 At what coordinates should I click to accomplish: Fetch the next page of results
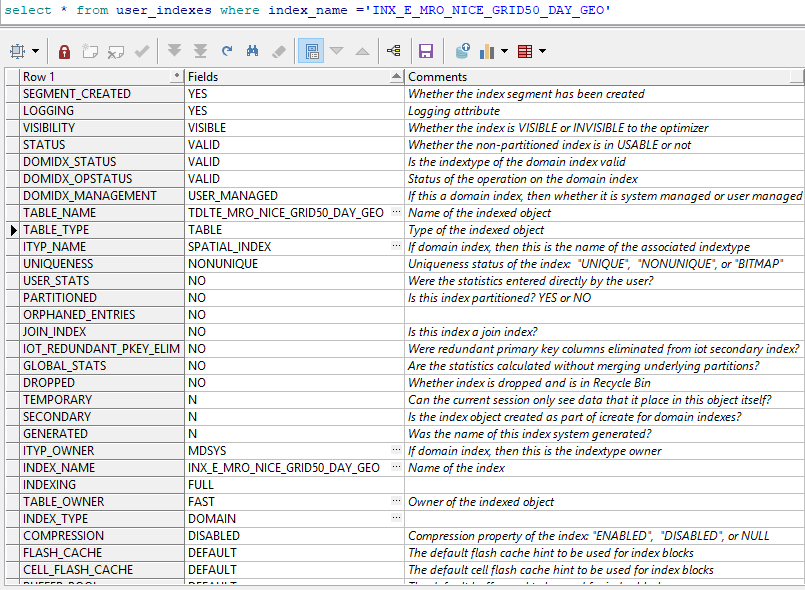(x=175, y=51)
